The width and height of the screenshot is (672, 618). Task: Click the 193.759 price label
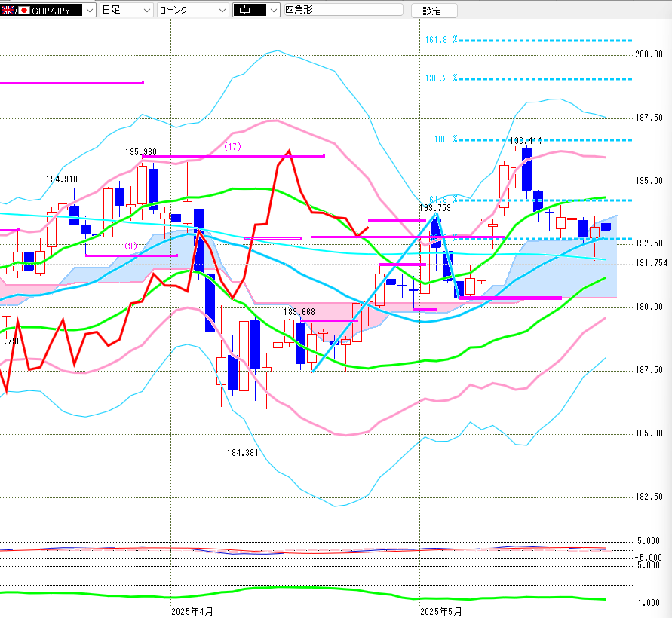435,208
